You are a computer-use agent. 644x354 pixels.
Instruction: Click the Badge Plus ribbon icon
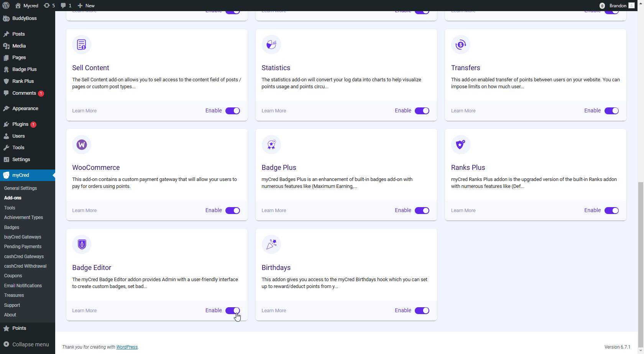(271, 145)
